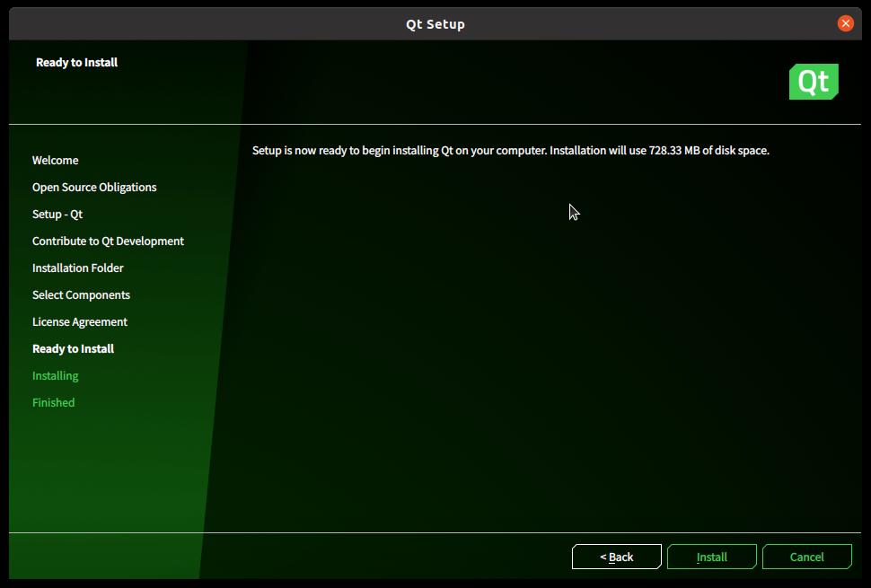
Task: Select the License Agreement step
Action: point(79,322)
